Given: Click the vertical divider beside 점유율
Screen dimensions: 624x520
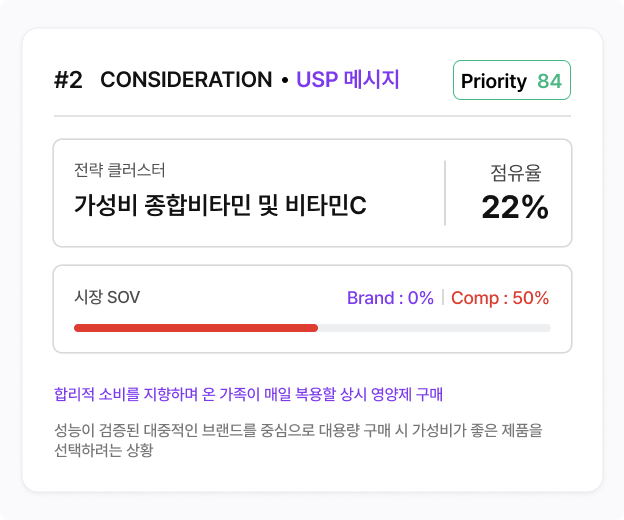Looking at the screenshot, I should pos(445,193).
